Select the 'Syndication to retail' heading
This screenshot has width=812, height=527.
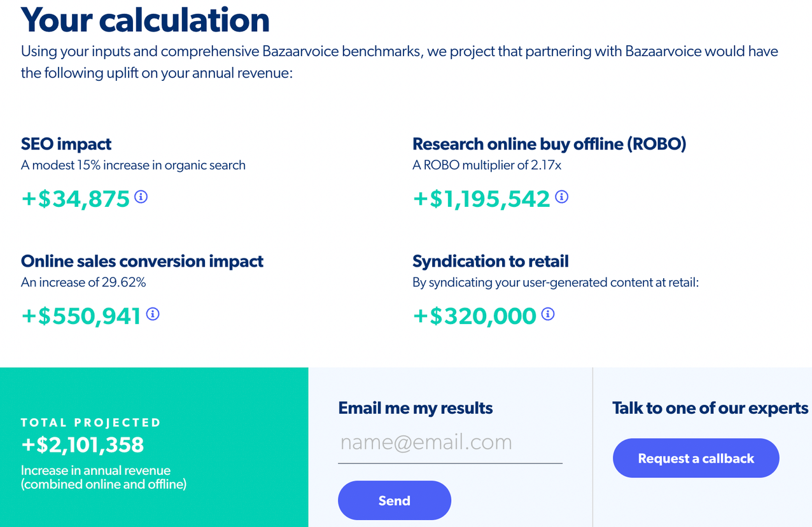490,261
